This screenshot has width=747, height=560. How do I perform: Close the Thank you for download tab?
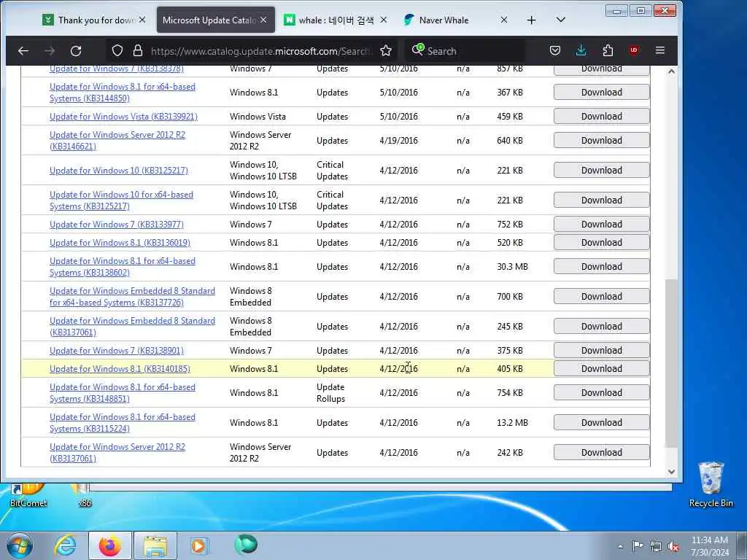click(x=142, y=20)
